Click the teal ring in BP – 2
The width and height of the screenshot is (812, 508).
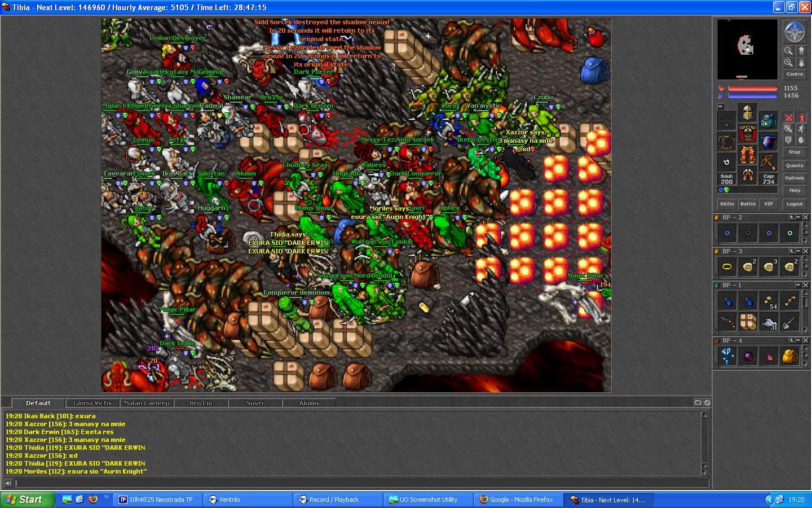tap(789, 233)
